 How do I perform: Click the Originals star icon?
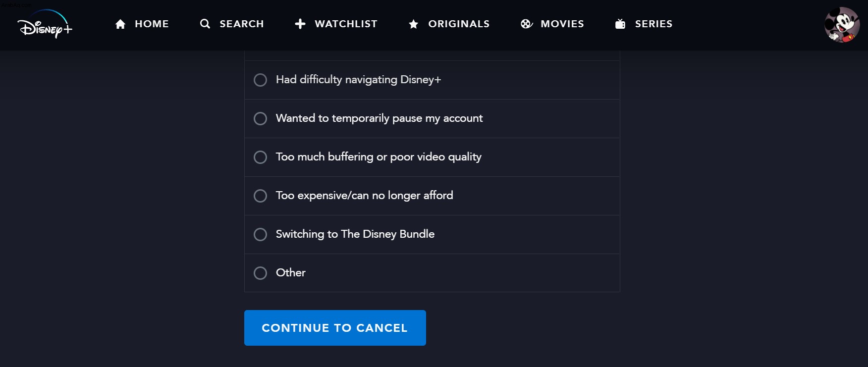[414, 24]
